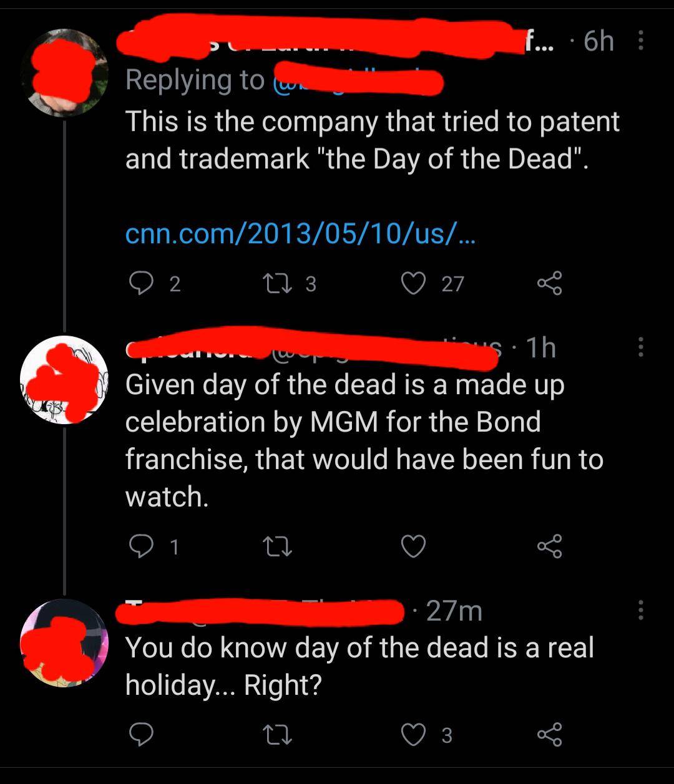The height and width of the screenshot is (784, 674).
Task: Share the real holiday tweet
Action: coord(549,735)
